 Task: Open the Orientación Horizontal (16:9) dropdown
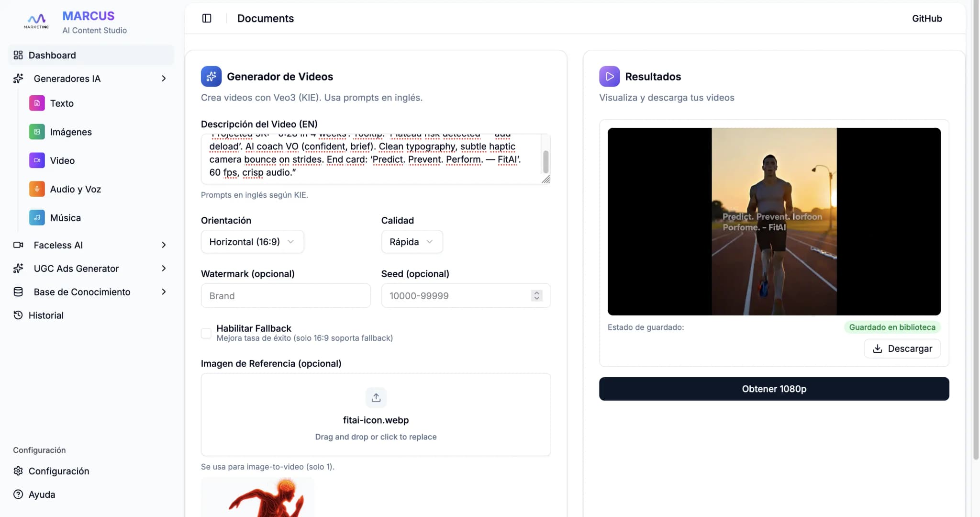[252, 242]
